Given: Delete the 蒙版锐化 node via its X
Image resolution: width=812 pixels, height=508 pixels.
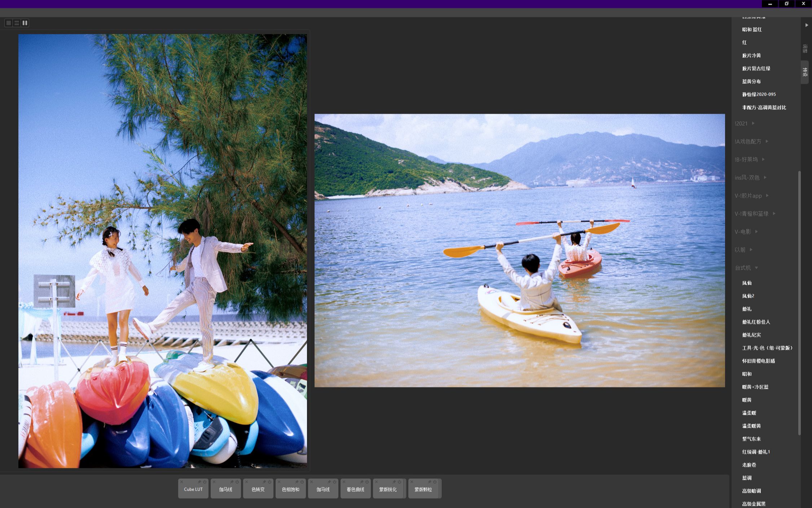Looking at the screenshot, I should 376,482.
